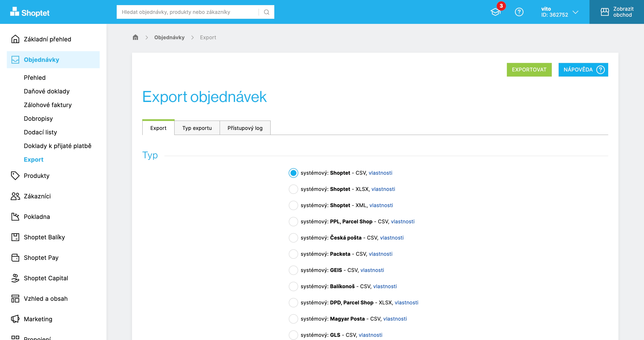Open the graduation cap notifications icon
The image size is (644, 340).
click(495, 12)
